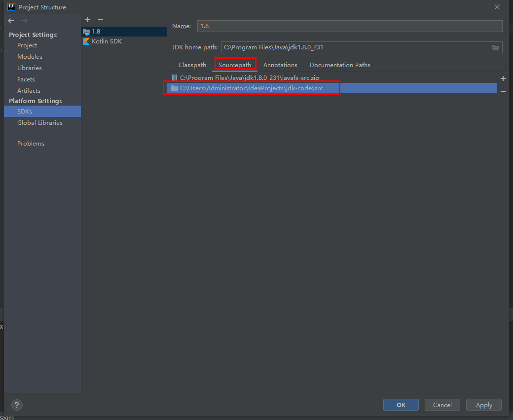This screenshot has height=420, width=513.
Task: Click the IntelliJ icon in title bar
Action: pos(11,7)
